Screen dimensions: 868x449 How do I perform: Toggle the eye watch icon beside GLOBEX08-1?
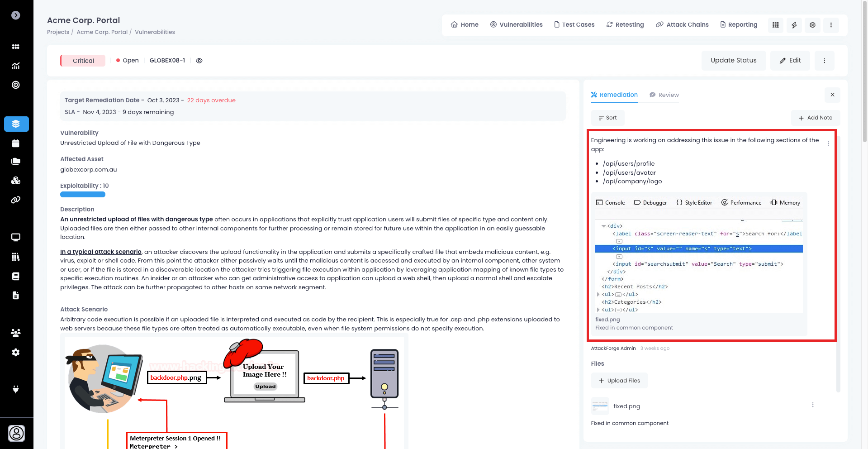[x=199, y=61]
